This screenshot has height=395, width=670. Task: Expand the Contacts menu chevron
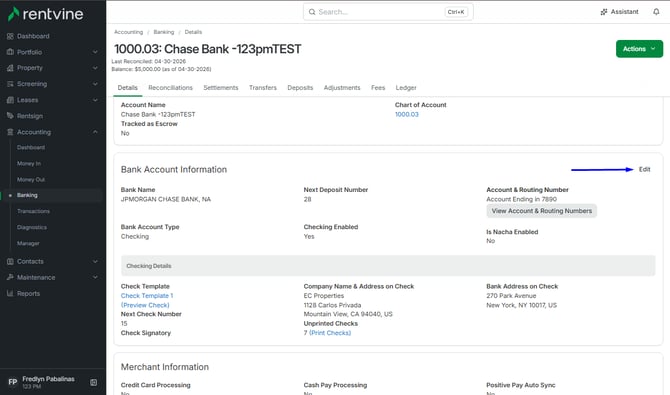[95, 261]
